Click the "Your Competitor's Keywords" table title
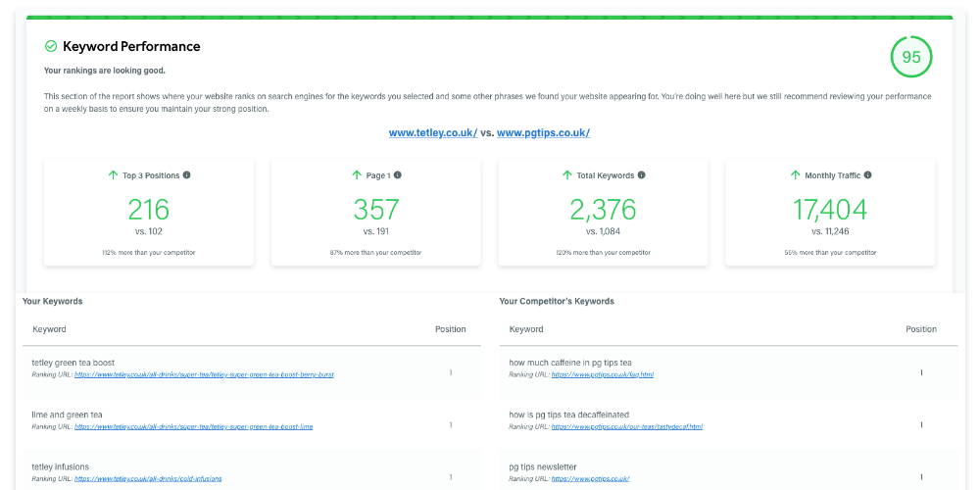980x490 pixels. coord(557,301)
